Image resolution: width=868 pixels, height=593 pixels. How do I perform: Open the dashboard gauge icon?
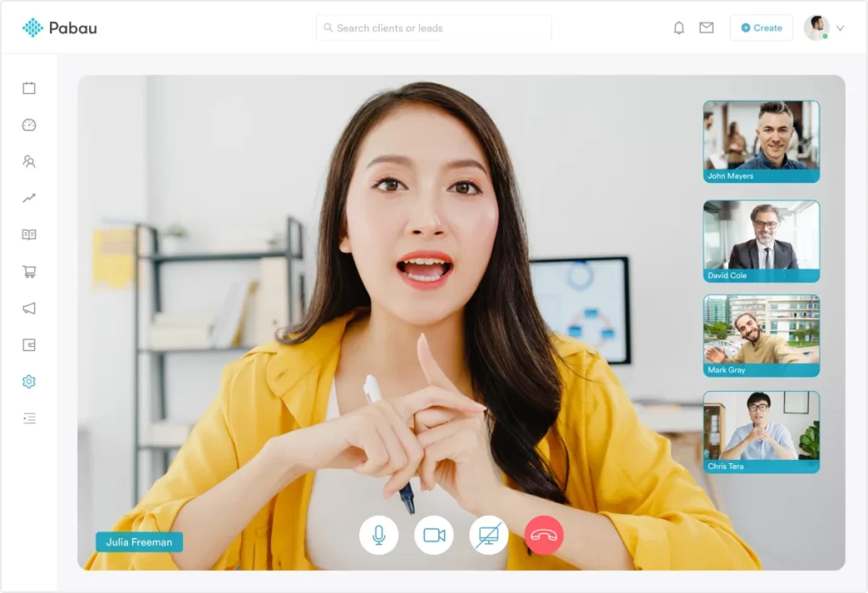(x=29, y=125)
